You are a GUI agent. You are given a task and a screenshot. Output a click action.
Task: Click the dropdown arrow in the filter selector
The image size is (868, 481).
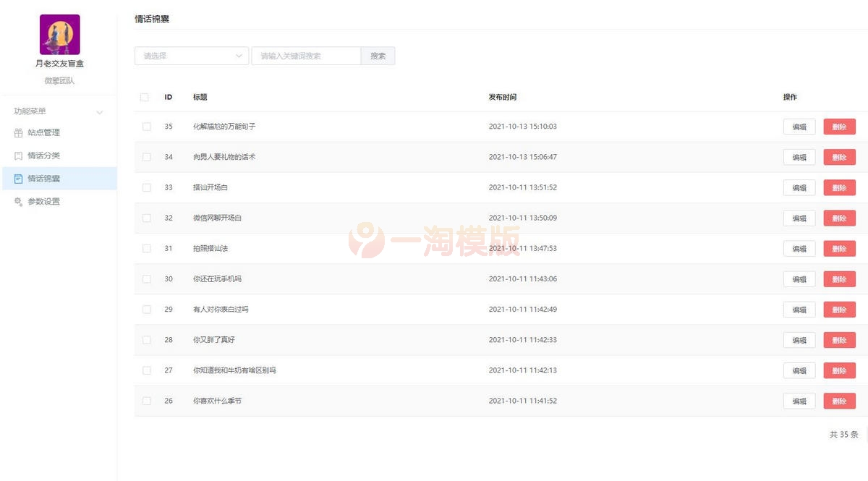coord(239,55)
